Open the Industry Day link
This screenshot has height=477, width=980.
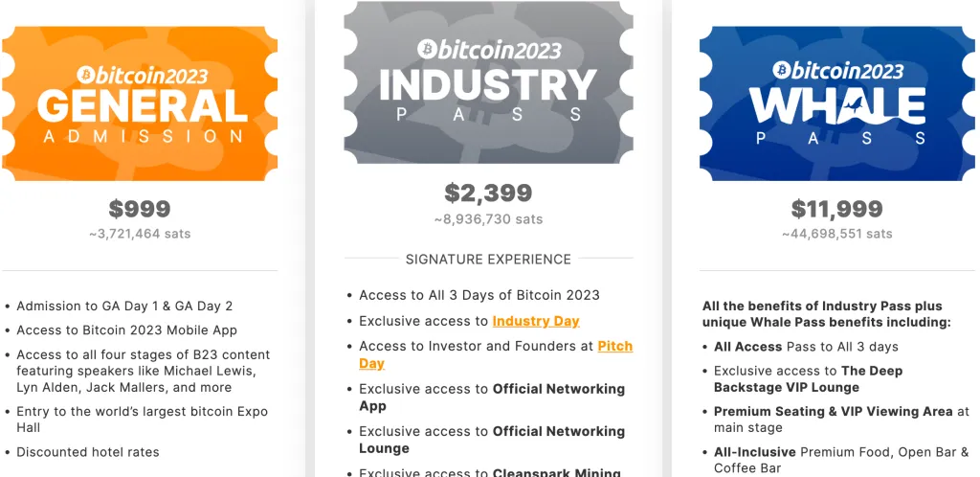tap(536, 321)
